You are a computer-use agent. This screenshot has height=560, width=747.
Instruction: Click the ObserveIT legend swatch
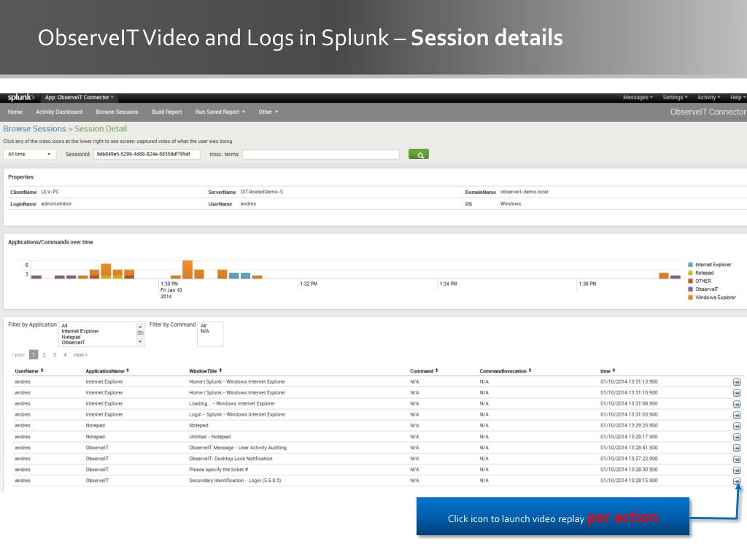tap(690, 289)
